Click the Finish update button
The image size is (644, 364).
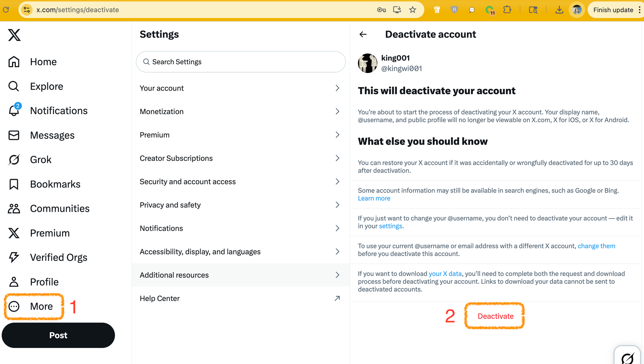pos(613,10)
